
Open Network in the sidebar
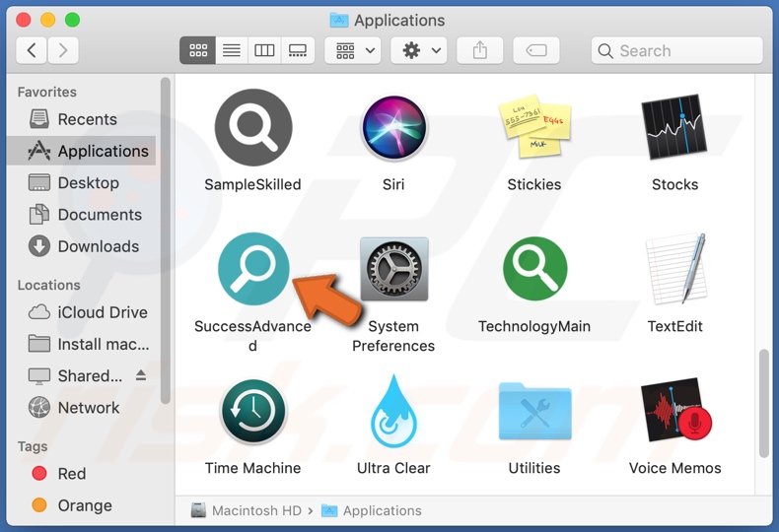click(83, 408)
